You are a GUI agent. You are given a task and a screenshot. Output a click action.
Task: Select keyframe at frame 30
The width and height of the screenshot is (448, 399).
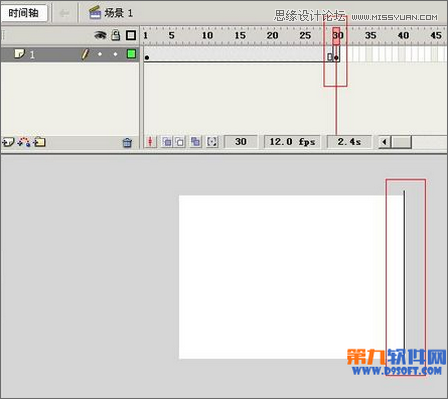click(336, 57)
